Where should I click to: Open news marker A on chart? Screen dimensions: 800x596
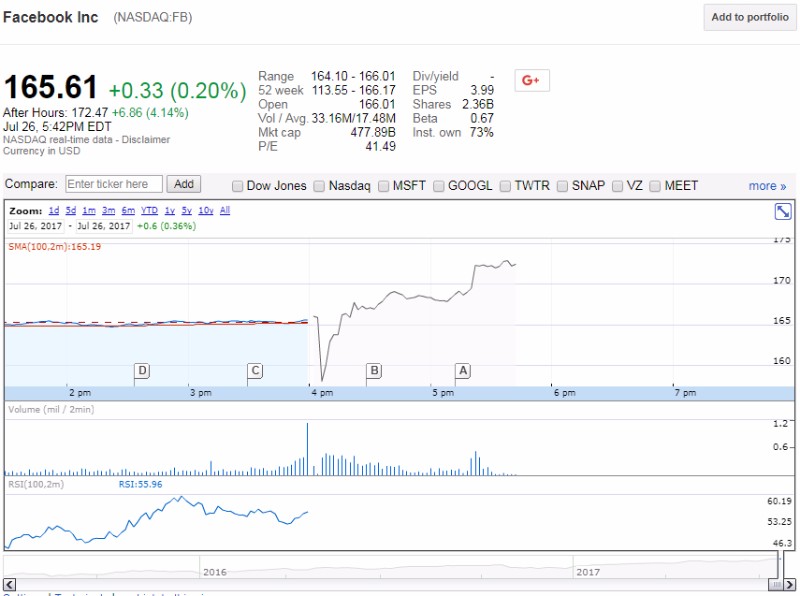click(463, 370)
